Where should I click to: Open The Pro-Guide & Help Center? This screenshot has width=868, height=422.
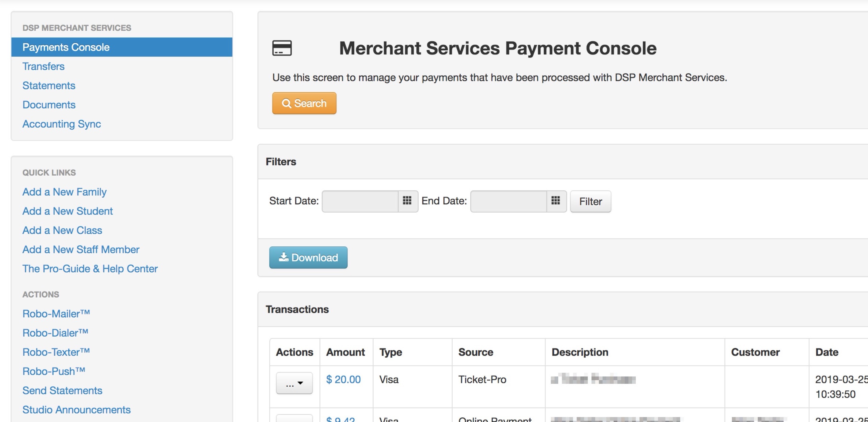click(90, 269)
